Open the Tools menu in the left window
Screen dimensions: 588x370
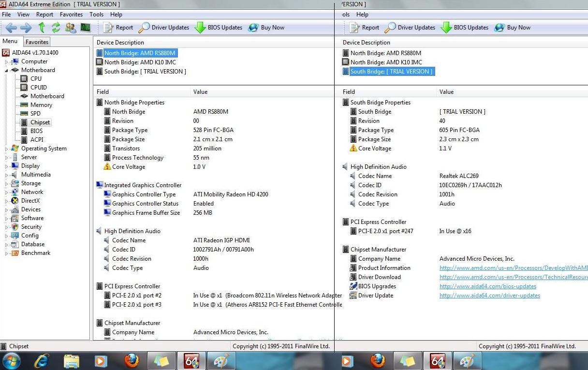point(96,15)
